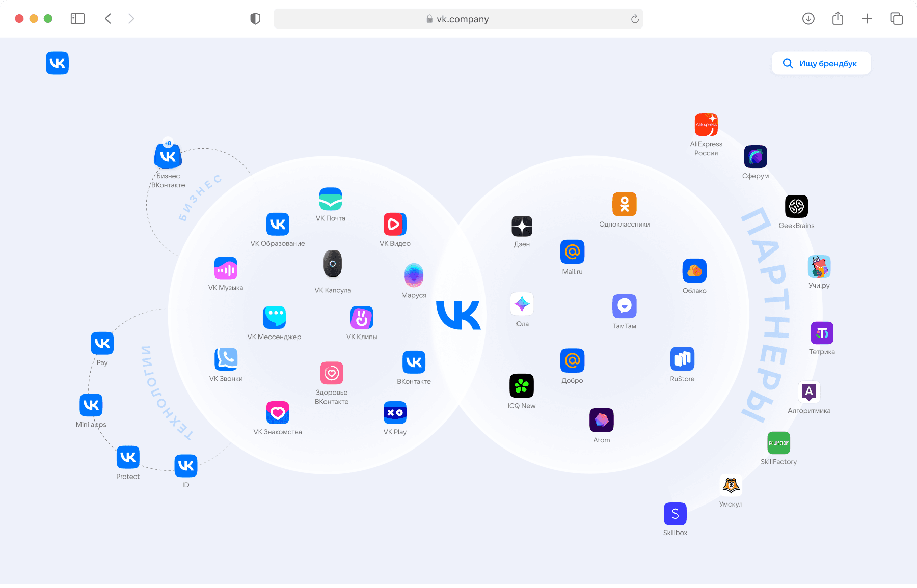Show Safari downloads
The image size is (917, 588).
tap(808, 19)
